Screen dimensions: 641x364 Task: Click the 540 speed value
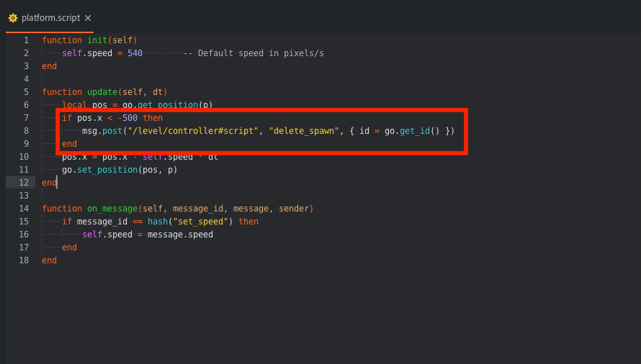[135, 53]
